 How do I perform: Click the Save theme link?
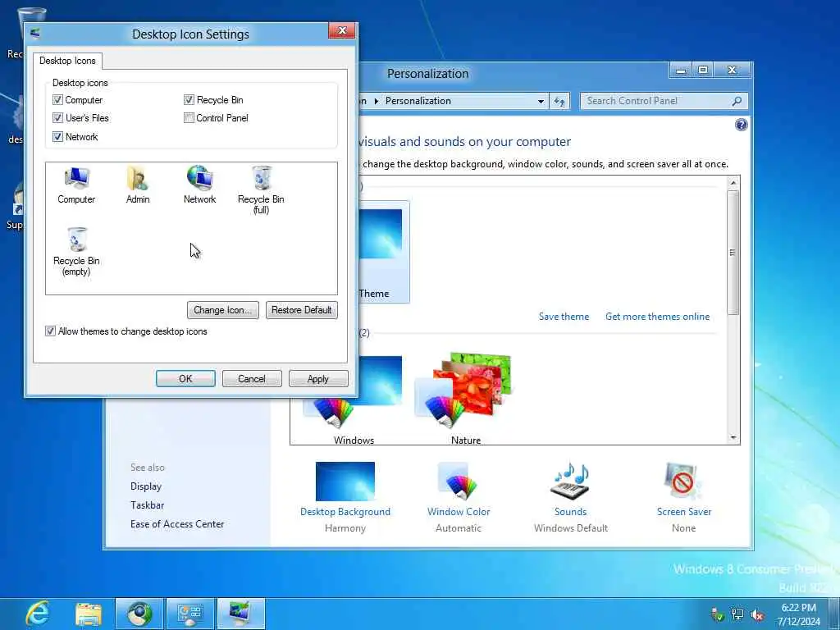point(564,317)
